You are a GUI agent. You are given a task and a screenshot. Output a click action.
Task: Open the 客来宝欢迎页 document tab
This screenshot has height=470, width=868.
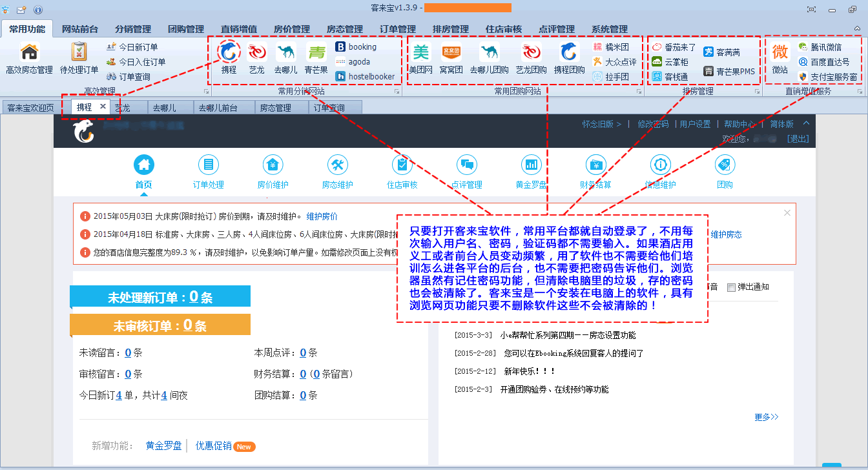click(30, 108)
